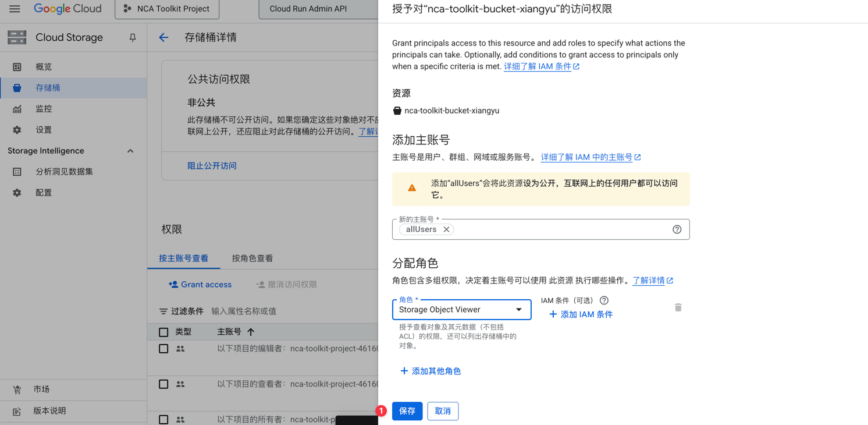
Task: Sort by 主账号 column arrow
Action: coord(251,332)
